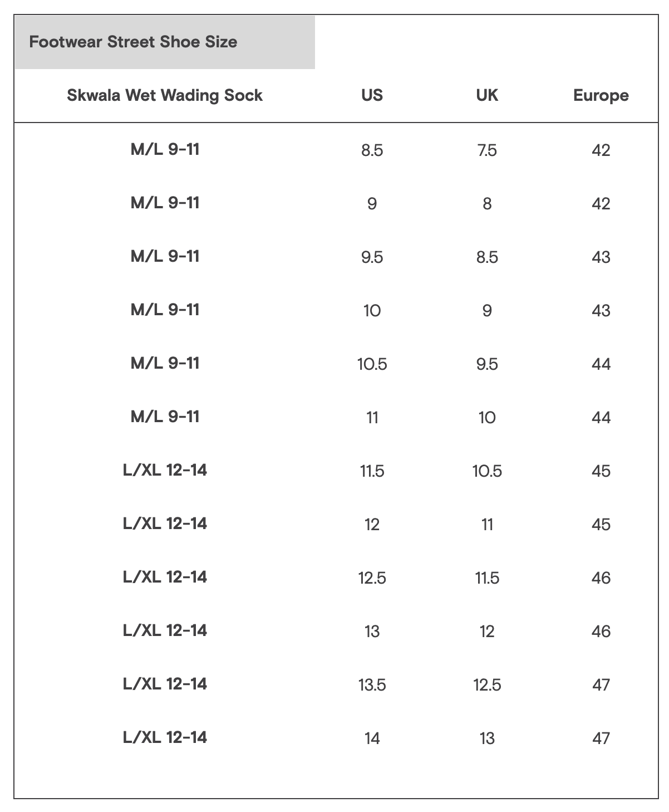The image size is (669, 812).
Task: Click the first L/XL 12-14 row label
Action: (165, 470)
